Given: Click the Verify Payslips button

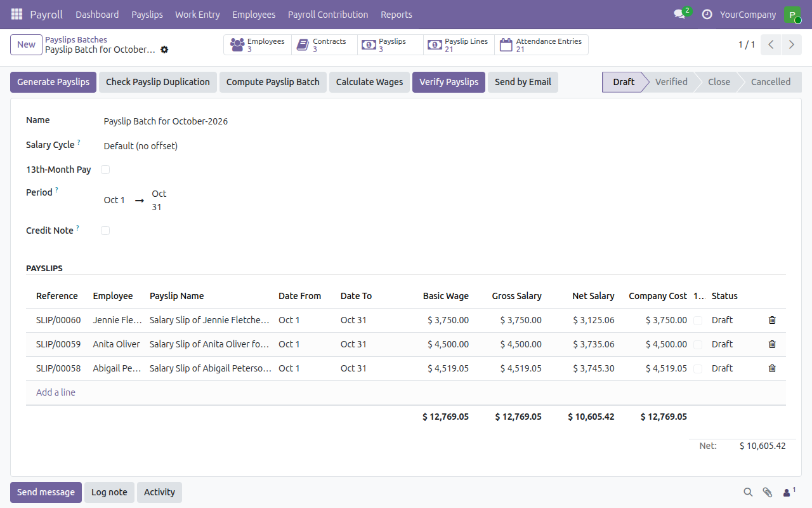Looking at the screenshot, I should [449, 82].
